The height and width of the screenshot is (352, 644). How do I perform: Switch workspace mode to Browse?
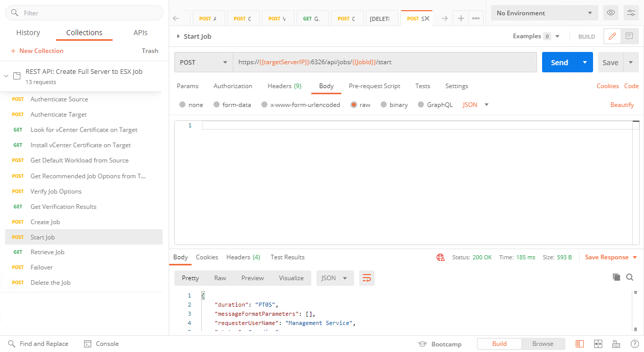click(543, 344)
